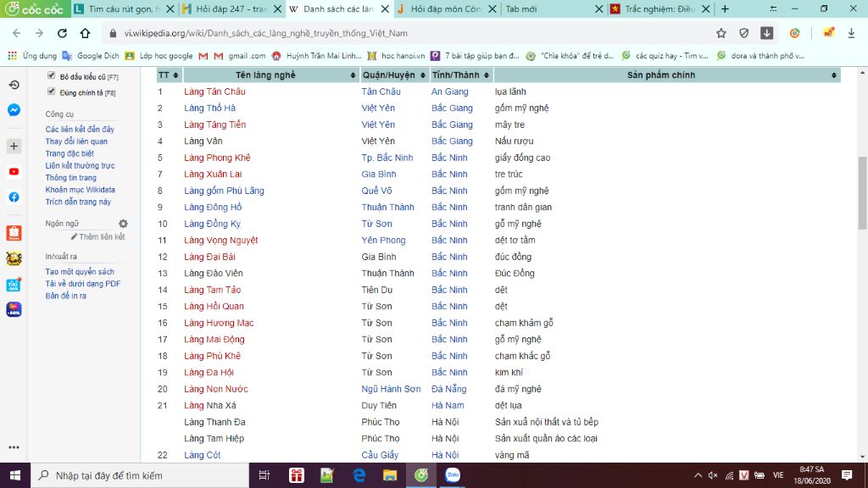Close the 'Hỏi đáp 247' tab
Screen dimensions: 868x488
point(278,8)
